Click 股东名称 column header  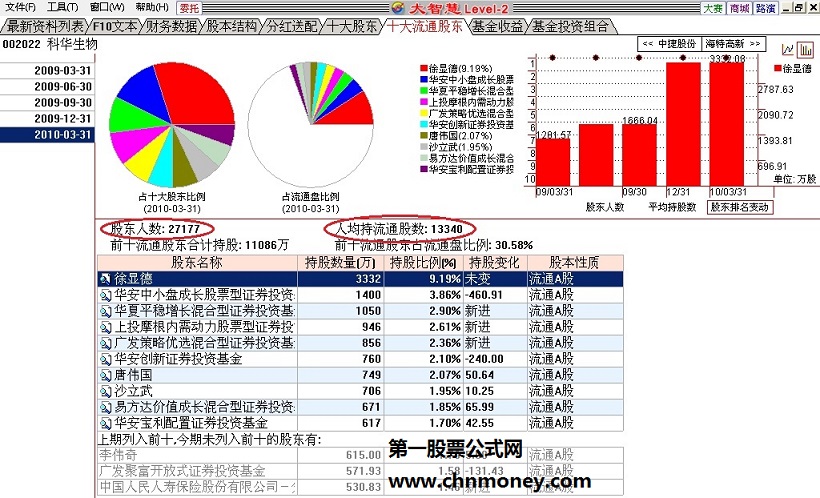197,263
